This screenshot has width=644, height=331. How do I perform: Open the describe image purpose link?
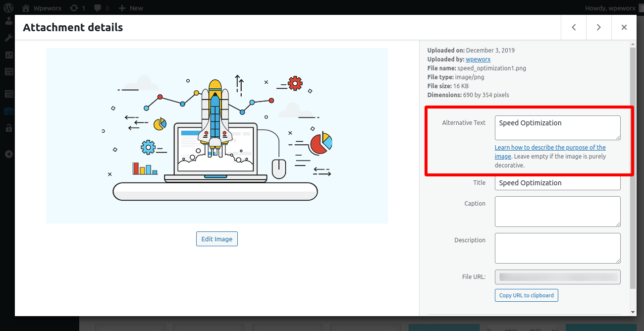tap(550, 152)
